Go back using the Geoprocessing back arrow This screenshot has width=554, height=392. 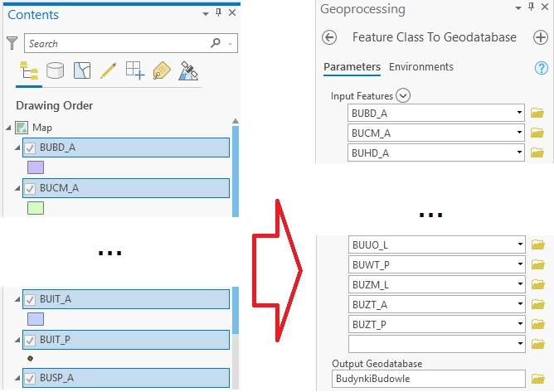point(329,37)
